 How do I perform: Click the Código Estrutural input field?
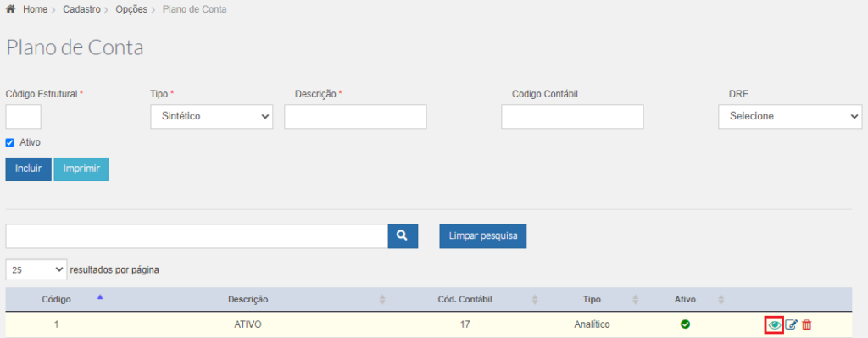[23, 117]
